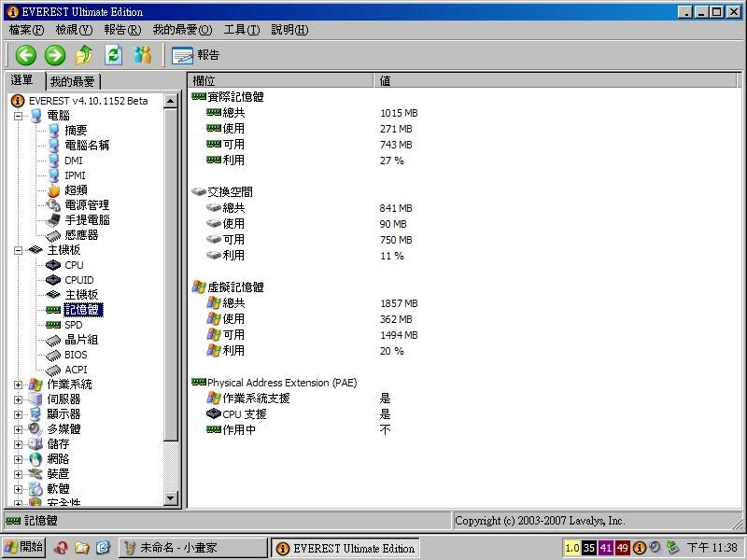Open the users/favorites people toolbar icon

coord(143,55)
